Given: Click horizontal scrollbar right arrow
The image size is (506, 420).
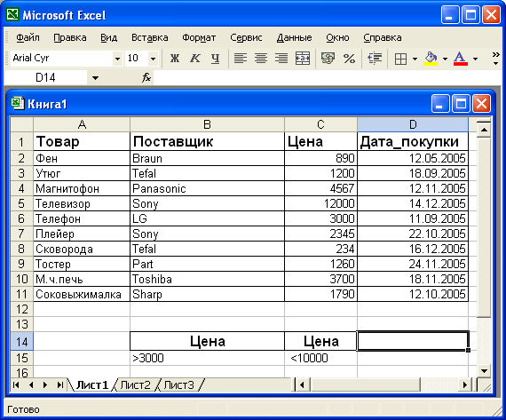Looking at the screenshot, I should (465, 384).
